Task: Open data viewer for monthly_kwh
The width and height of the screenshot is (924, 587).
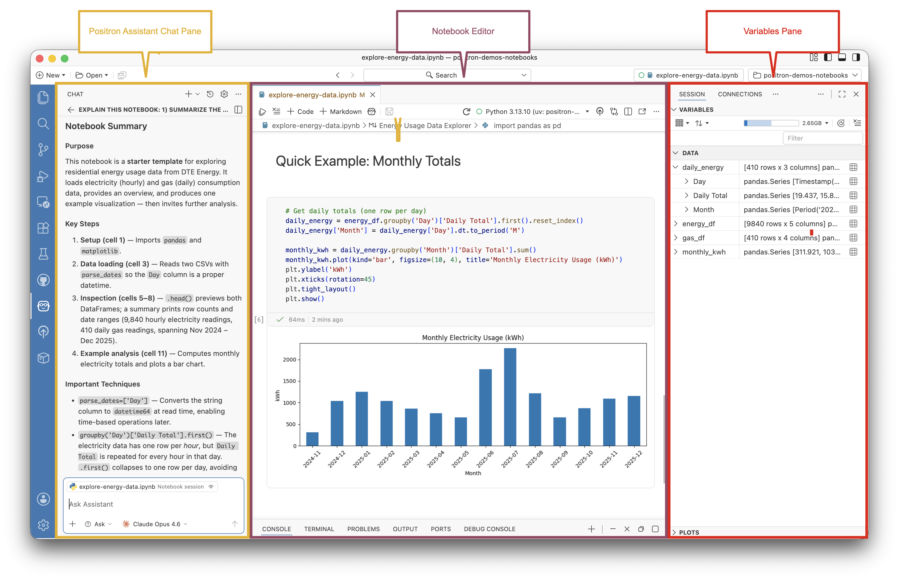Action: 853,252
